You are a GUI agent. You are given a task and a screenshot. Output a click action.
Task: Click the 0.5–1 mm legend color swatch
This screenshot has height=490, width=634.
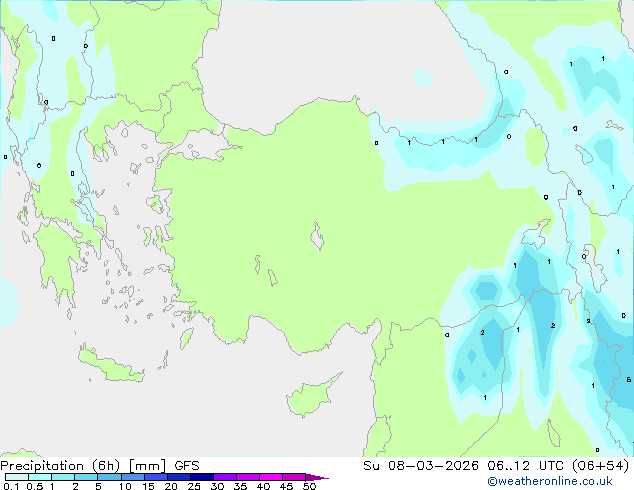pyautogui.click(x=40, y=477)
